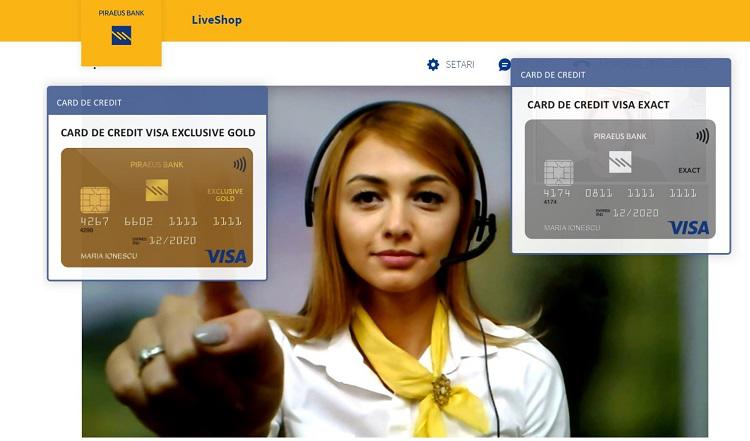Select the silver Exact credit card image

coord(620,180)
